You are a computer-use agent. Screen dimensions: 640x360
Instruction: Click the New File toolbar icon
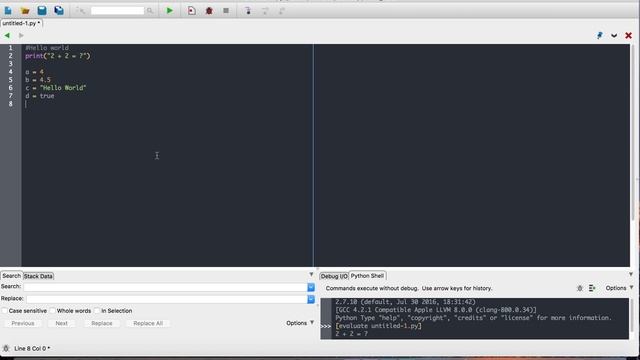(8, 11)
